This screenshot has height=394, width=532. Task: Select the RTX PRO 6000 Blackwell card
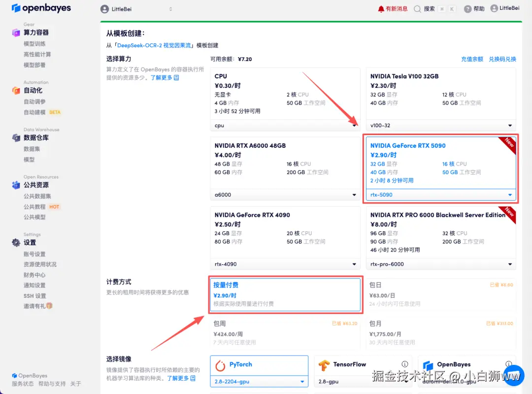441,238
